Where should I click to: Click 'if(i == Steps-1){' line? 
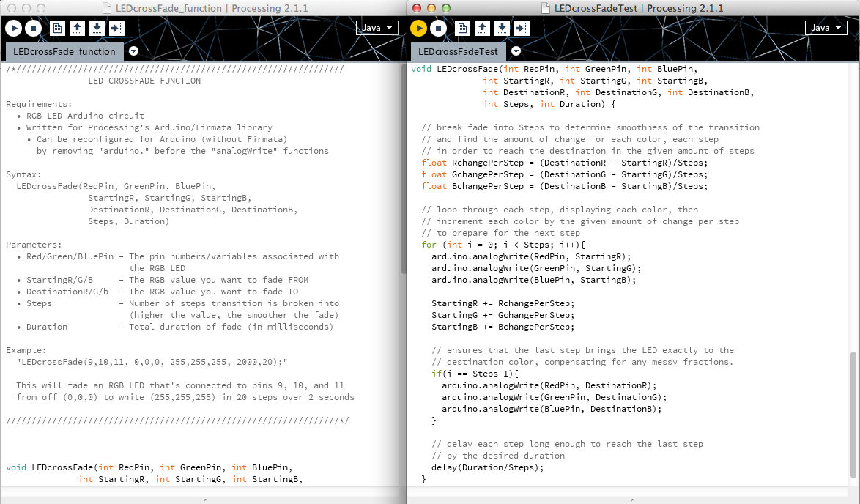(475, 374)
